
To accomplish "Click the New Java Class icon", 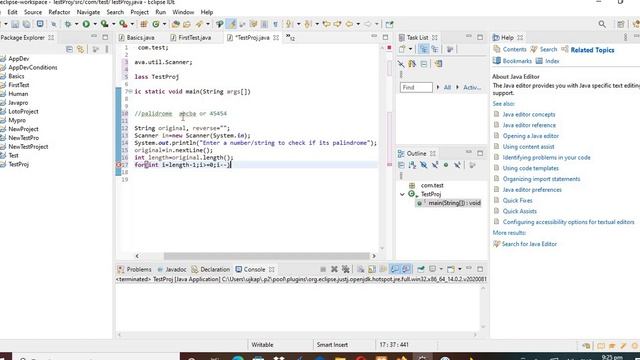I will (156, 24).
